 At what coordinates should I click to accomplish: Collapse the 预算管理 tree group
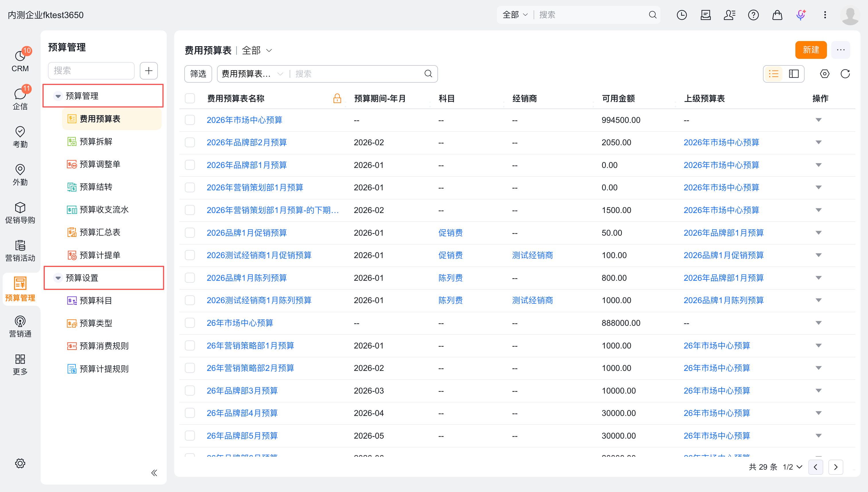(58, 96)
